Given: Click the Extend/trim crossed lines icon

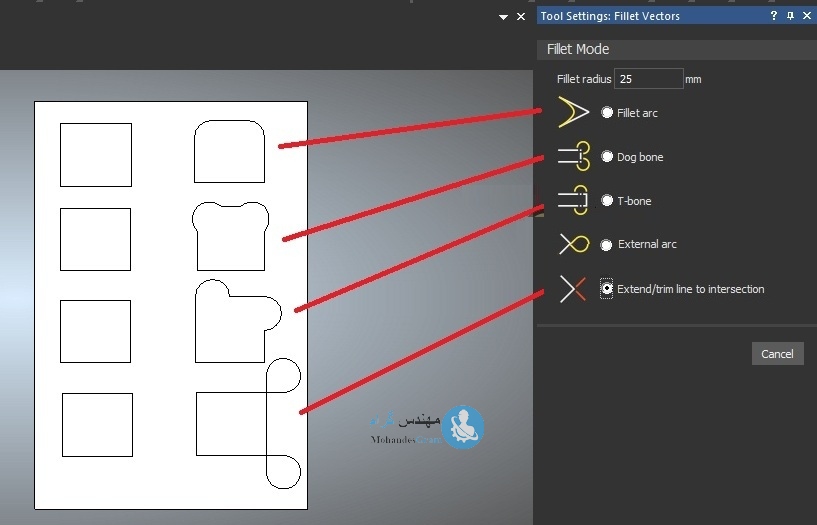Looking at the screenshot, I should [x=573, y=289].
